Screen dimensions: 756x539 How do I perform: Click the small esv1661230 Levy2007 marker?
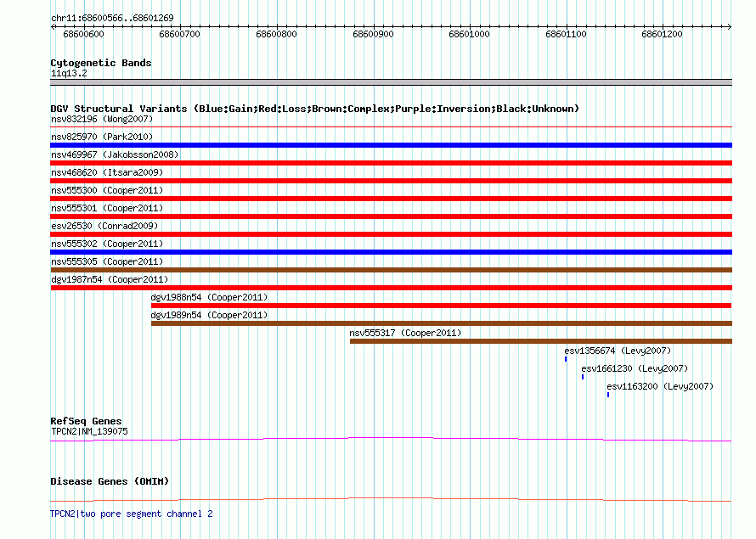point(583,377)
